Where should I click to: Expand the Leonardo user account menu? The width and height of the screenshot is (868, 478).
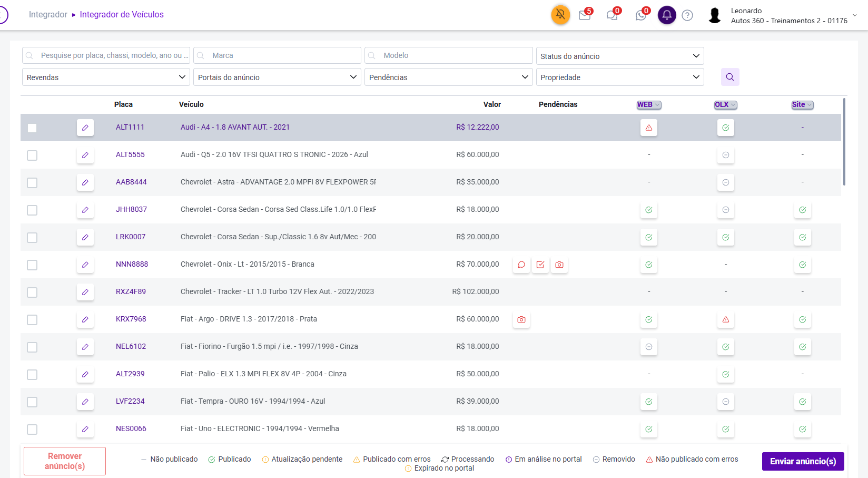[854, 15]
